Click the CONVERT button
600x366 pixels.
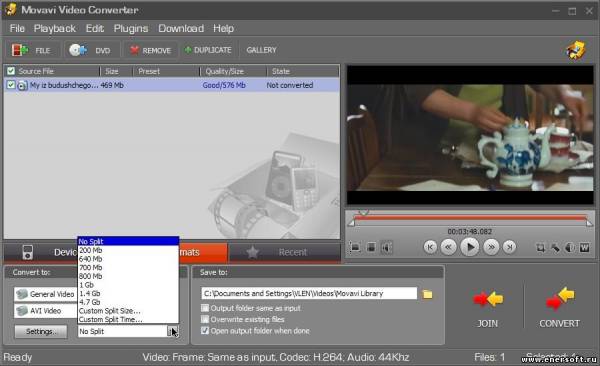[559, 307]
